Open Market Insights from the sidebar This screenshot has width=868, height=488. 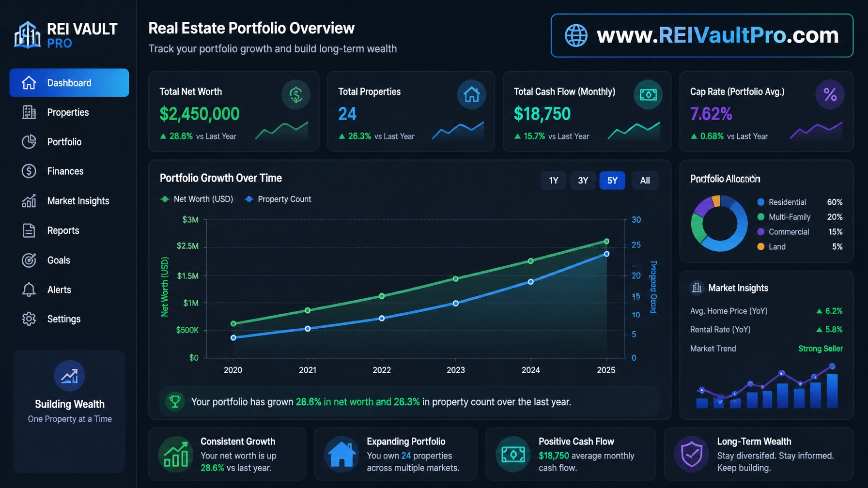coord(69,201)
